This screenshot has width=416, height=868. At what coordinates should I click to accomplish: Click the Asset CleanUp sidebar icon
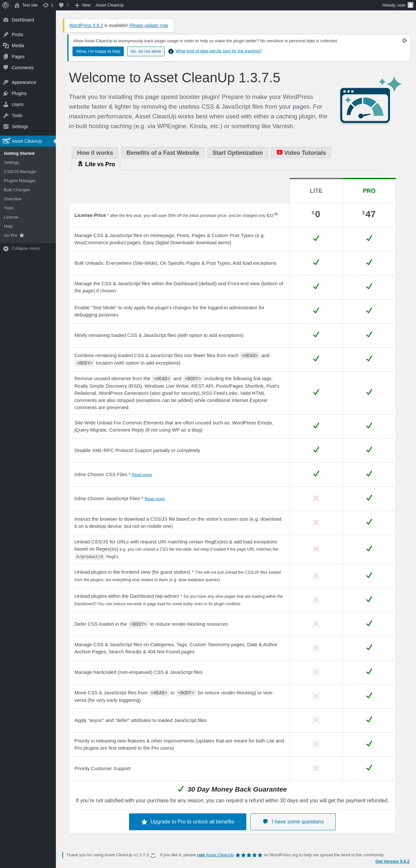6,141
